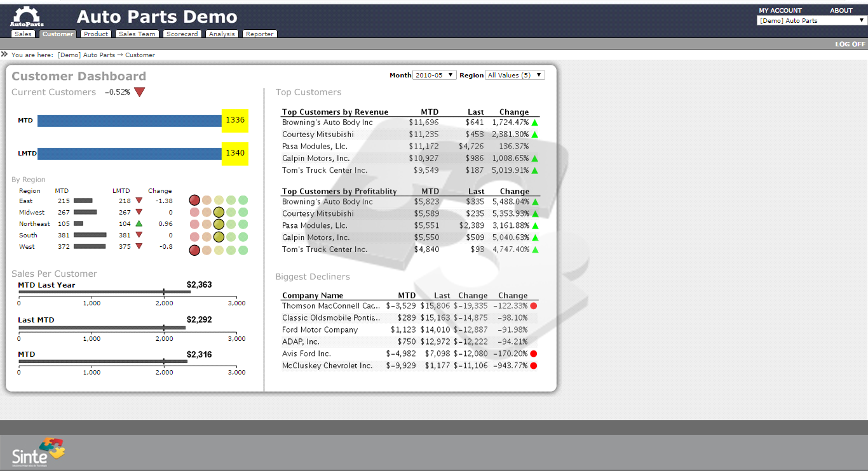This screenshot has width=868, height=471.
Task: Click the Last MTD $2,292 bullet bar
Action: (x=102, y=328)
